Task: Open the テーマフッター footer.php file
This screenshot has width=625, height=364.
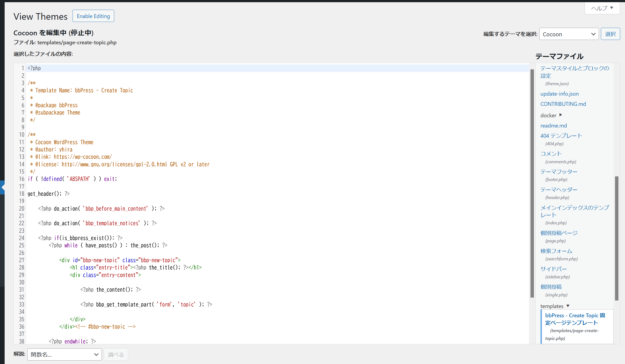Action: [x=559, y=172]
